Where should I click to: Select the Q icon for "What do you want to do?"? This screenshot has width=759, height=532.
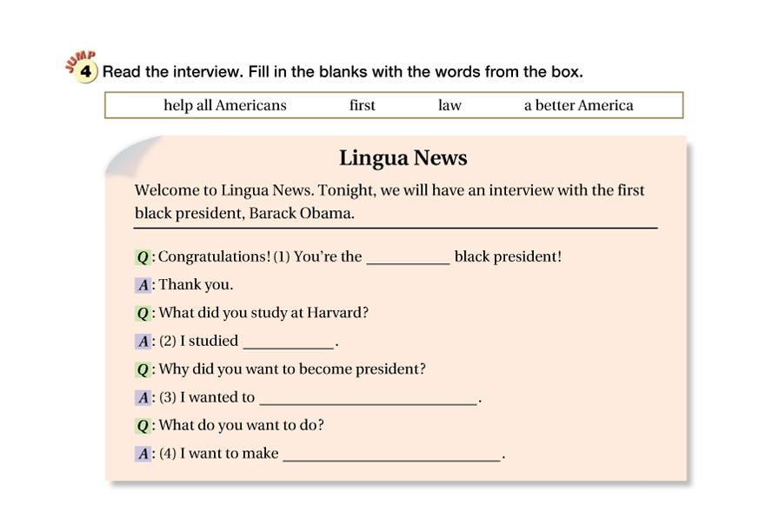pyautogui.click(x=143, y=426)
